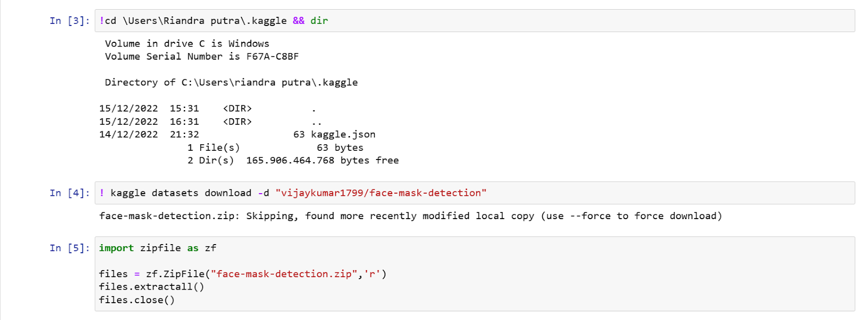The width and height of the screenshot is (868, 320).
Task: Click the 'face-mask-detection.zip: Skipping' output message
Action: pos(411,216)
